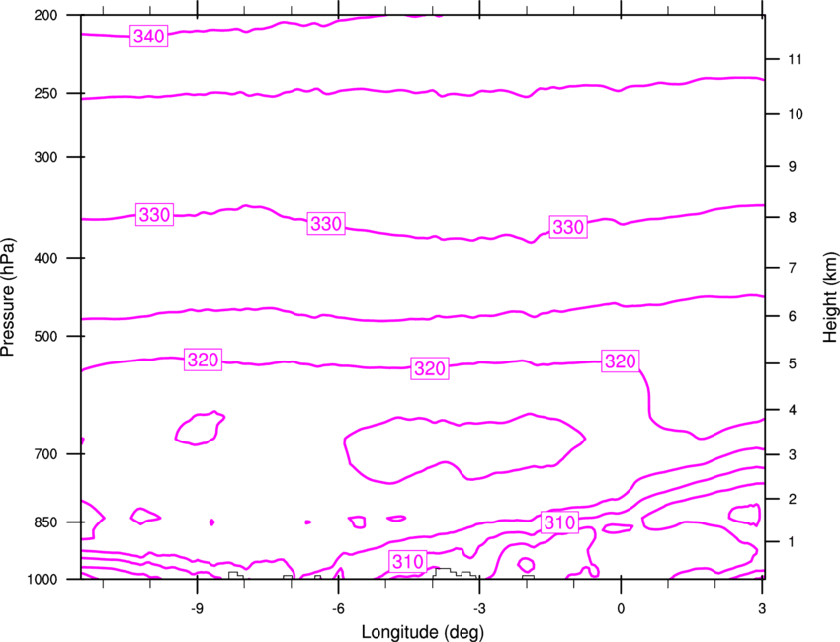The height and width of the screenshot is (642, 840).
Task: Click the leftmost 330 contour label
Action: tap(154, 214)
